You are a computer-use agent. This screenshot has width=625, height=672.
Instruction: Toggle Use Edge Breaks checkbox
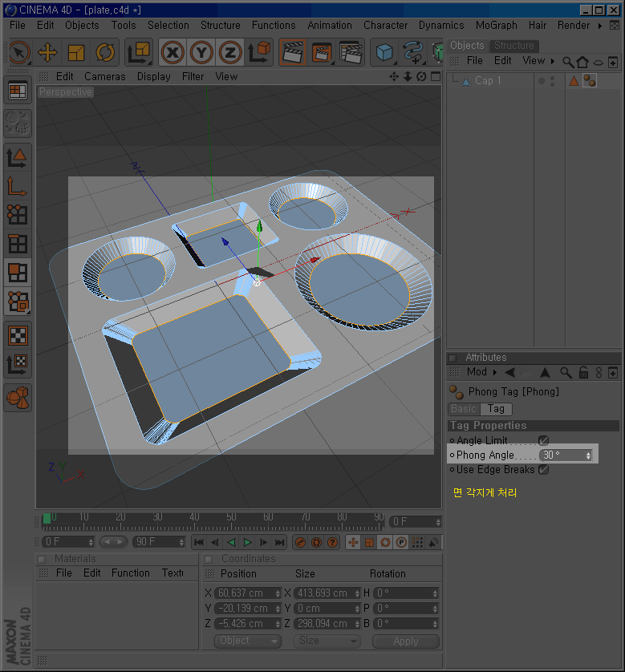click(543, 470)
